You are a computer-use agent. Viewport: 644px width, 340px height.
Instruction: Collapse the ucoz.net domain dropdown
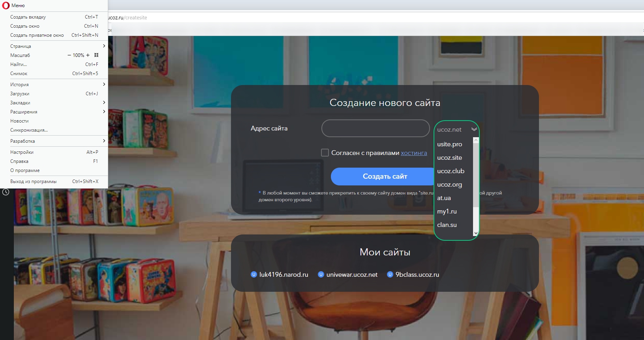click(x=474, y=129)
